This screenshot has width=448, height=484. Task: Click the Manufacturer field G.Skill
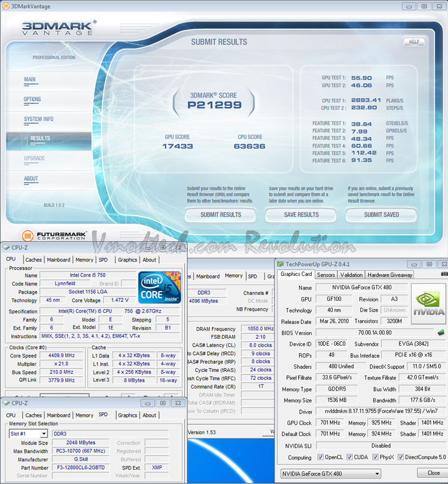(x=81, y=459)
